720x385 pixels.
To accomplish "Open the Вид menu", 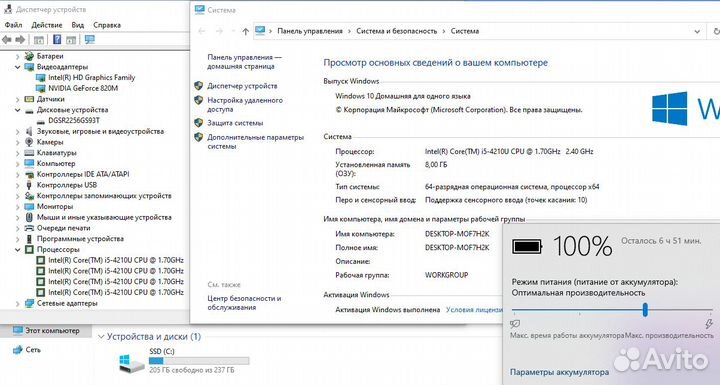I will (78, 25).
